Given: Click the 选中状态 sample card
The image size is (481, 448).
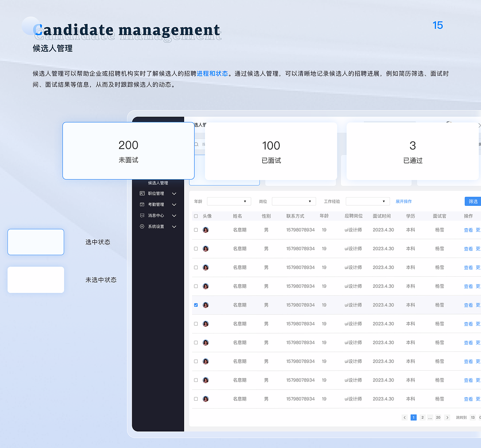Looking at the screenshot, I should (x=36, y=242).
